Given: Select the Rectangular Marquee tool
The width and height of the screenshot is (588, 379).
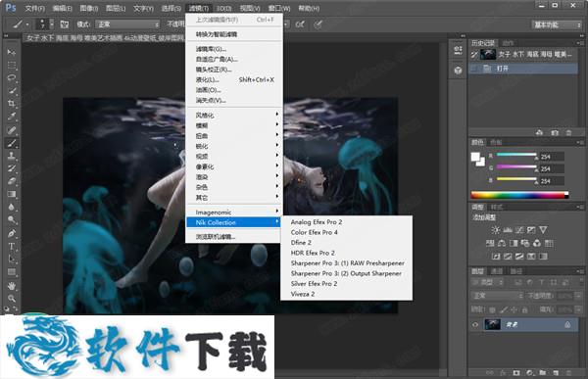Looking at the screenshot, I should (x=11, y=66).
